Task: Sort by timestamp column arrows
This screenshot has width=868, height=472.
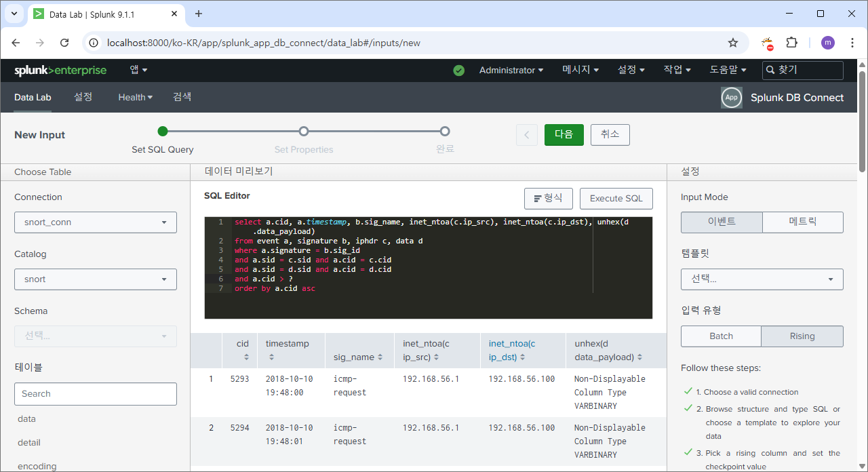Action: [x=271, y=357]
